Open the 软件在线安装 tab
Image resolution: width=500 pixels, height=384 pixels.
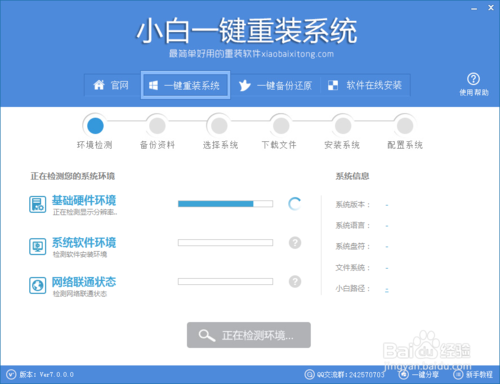click(365, 85)
